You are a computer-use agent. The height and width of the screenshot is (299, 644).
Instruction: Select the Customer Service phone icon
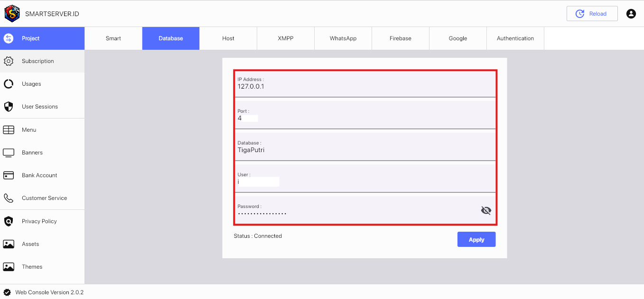pyautogui.click(x=9, y=198)
